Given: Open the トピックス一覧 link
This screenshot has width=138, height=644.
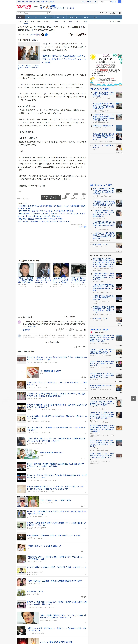Looking at the screenshot, I should click(x=115, y=21).
